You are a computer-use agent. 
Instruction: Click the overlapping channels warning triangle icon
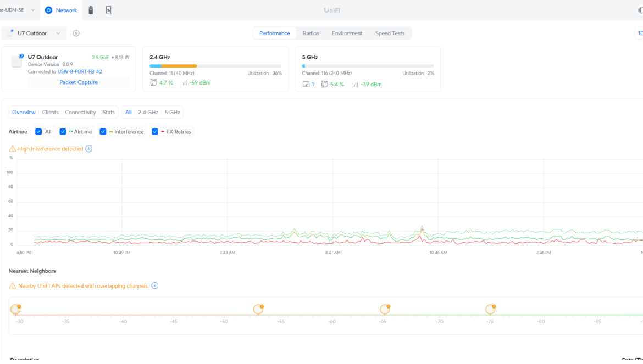[12, 286]
